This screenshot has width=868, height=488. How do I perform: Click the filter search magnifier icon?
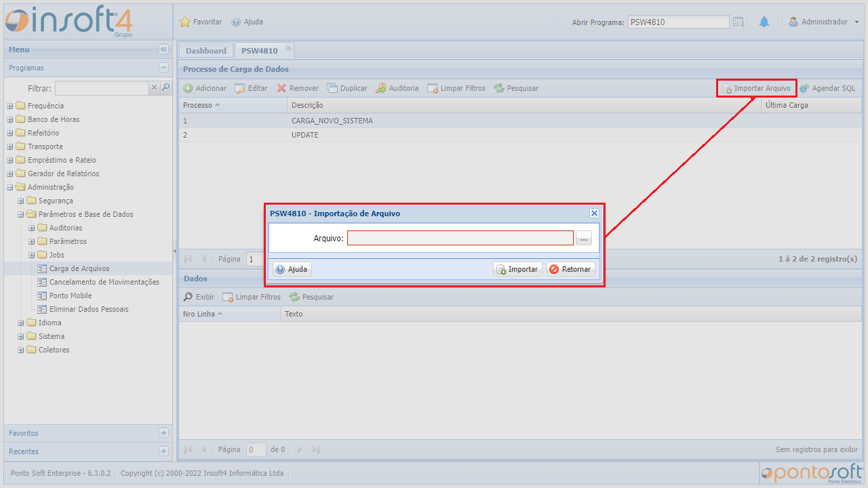coord(165,87)
